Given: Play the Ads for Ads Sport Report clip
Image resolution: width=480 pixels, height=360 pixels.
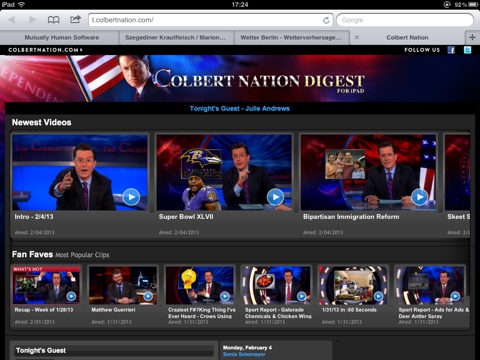Looking at the screenshot, I should pyautogui.click(x=455, y=296).
